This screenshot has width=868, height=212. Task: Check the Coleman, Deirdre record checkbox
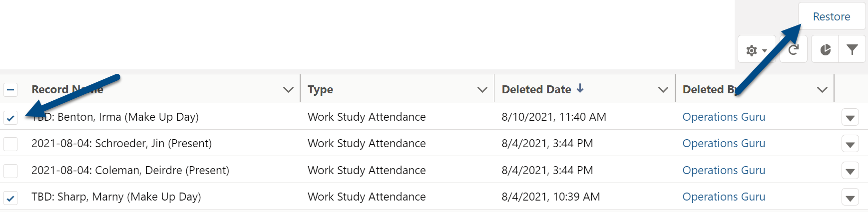pyautogui.click(x=10, y=171)
